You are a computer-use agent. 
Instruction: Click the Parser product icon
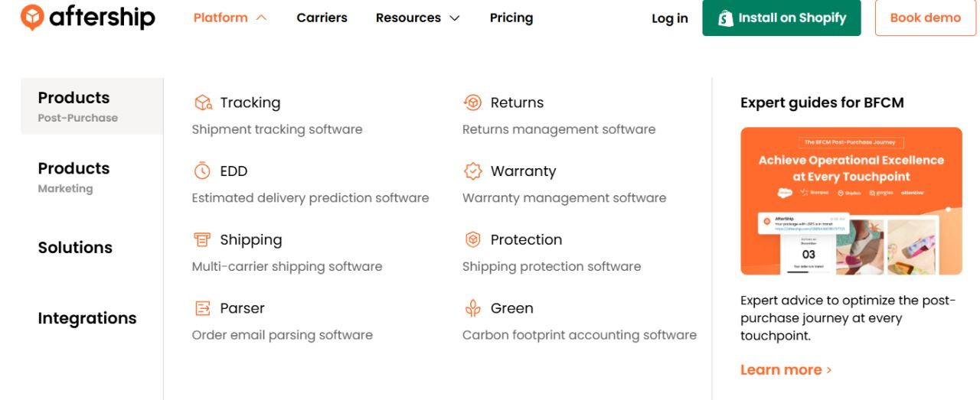202,308
